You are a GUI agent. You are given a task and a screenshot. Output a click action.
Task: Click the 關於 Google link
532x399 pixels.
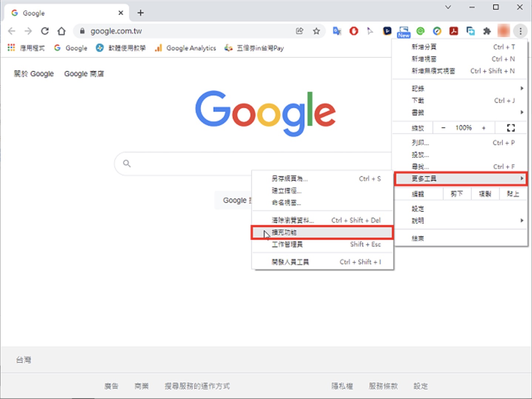[34, 74]
